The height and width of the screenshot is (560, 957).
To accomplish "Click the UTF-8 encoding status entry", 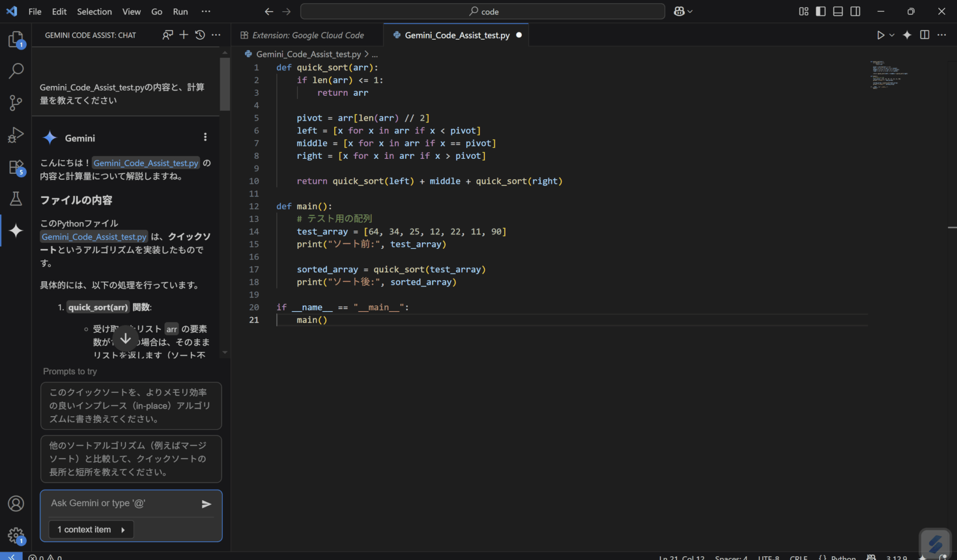I will point(769,557).
